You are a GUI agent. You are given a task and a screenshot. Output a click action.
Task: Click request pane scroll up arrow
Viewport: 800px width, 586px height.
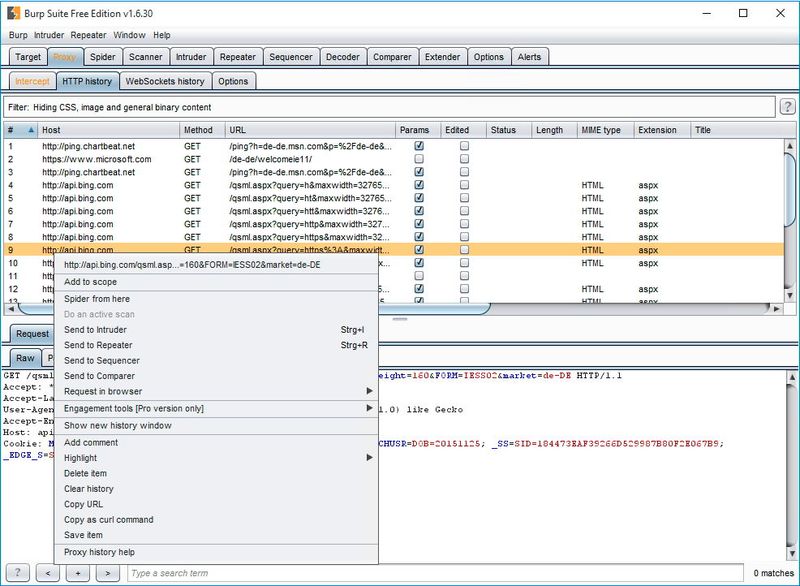click(792, 377)
